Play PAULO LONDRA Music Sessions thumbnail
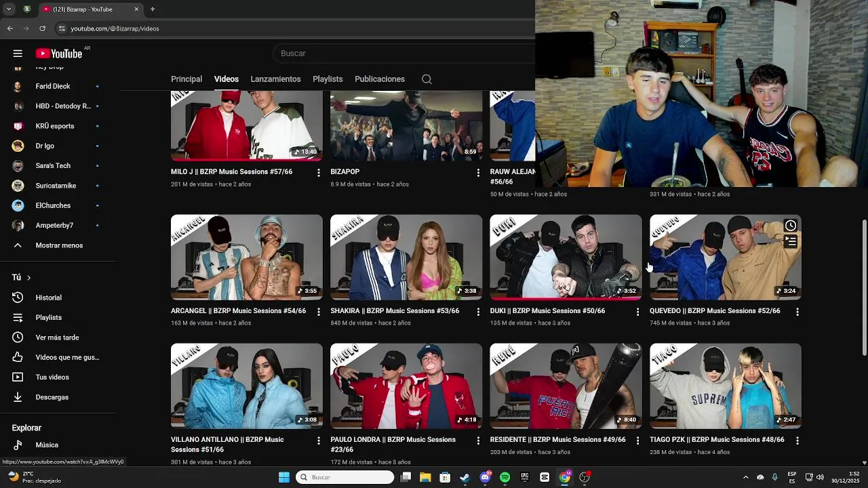Viewport: 868px width, 488px height. (406, 386)
